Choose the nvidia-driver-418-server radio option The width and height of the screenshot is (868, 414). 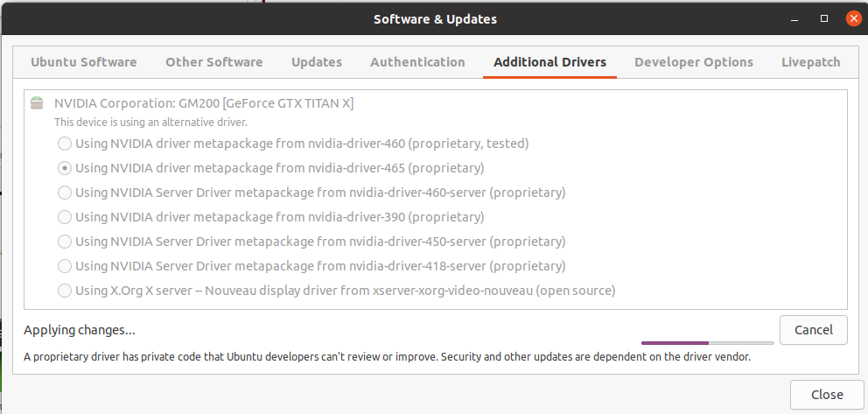pyautogui.click(x=65, y=266)
